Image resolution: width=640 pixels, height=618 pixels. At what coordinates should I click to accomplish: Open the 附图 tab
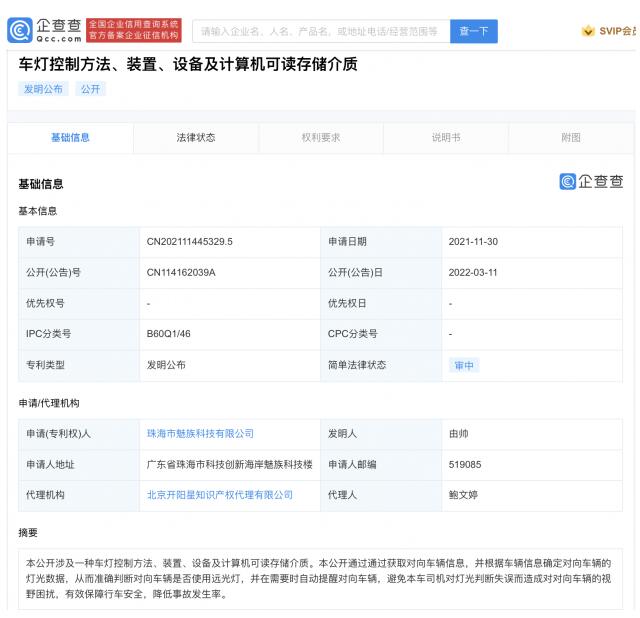tap(571, 138)
